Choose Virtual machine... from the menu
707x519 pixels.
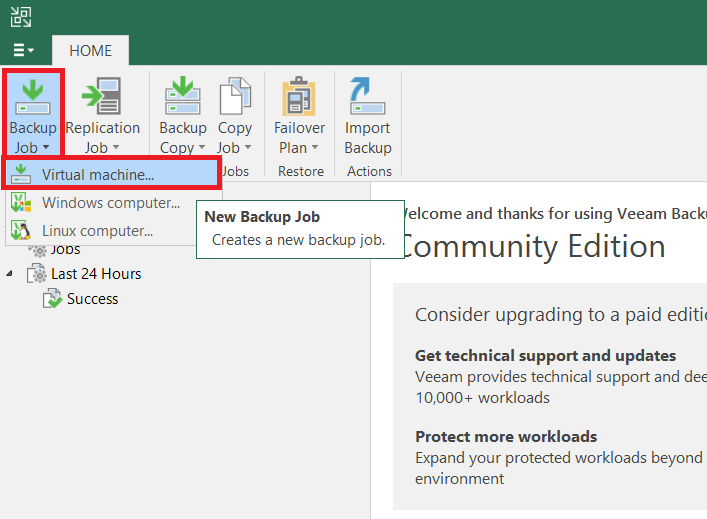pyautogui.click(x=98, y=175)
